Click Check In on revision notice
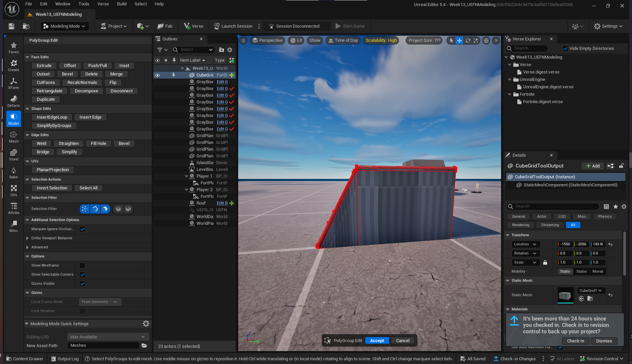The width and height of the screenshot is (632, 364). click(x=576, y=341)
